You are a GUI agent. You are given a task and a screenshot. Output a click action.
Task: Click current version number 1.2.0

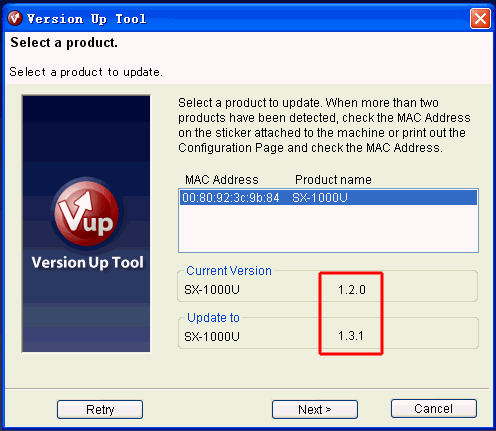(x=352, y=290)
